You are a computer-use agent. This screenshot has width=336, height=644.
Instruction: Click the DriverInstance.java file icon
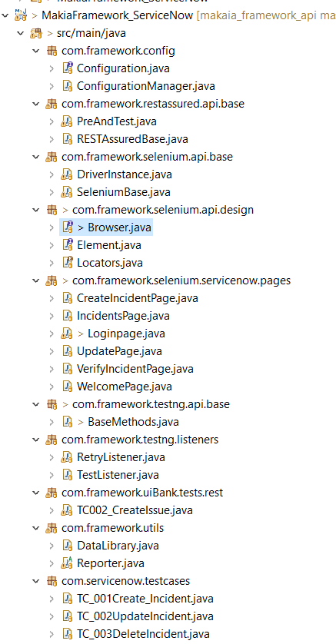67,174
